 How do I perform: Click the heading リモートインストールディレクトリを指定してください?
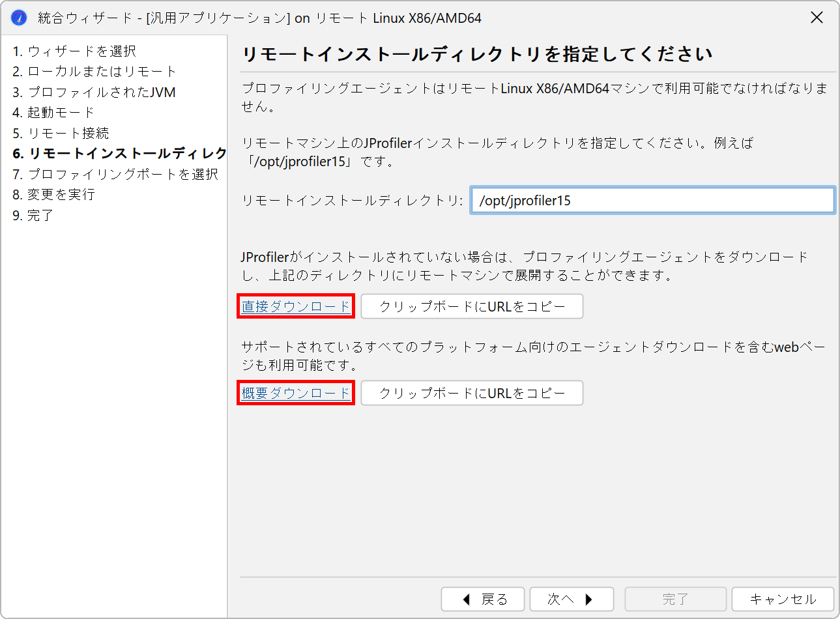point(477,54)
